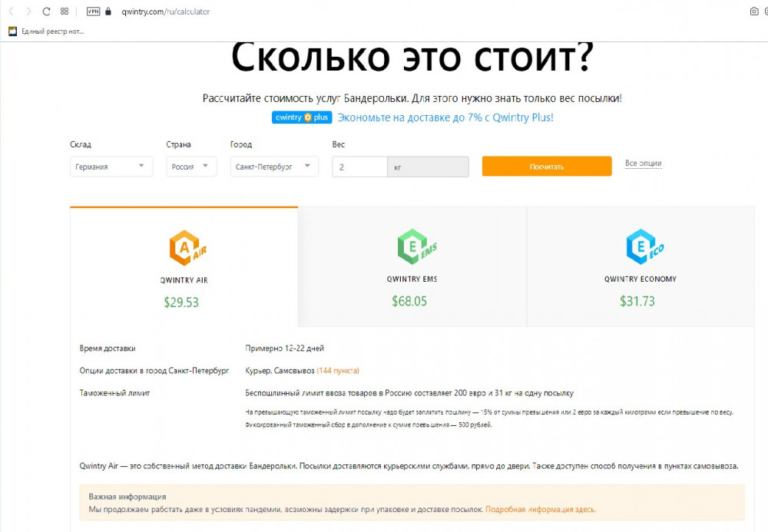
Task: Click the Таможенный лимит label
Action: (x=114, y=393)
